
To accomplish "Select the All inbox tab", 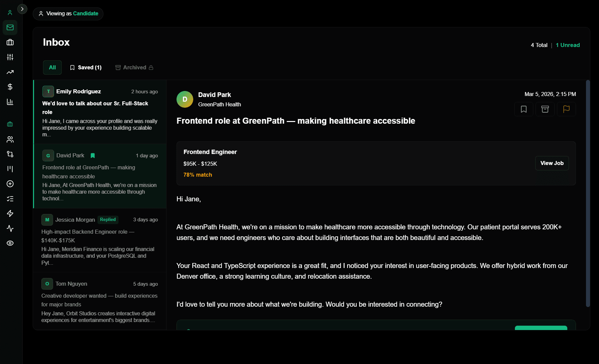I will [x=52, y=68].
